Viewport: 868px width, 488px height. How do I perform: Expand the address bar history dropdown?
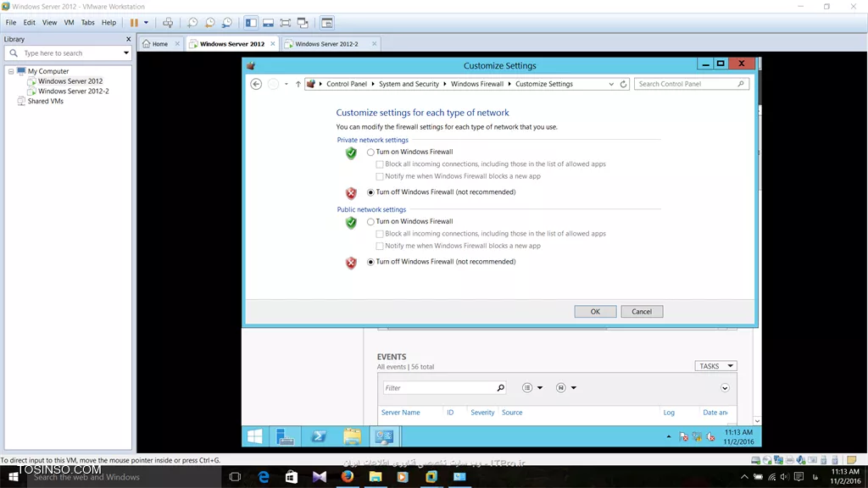611,84
